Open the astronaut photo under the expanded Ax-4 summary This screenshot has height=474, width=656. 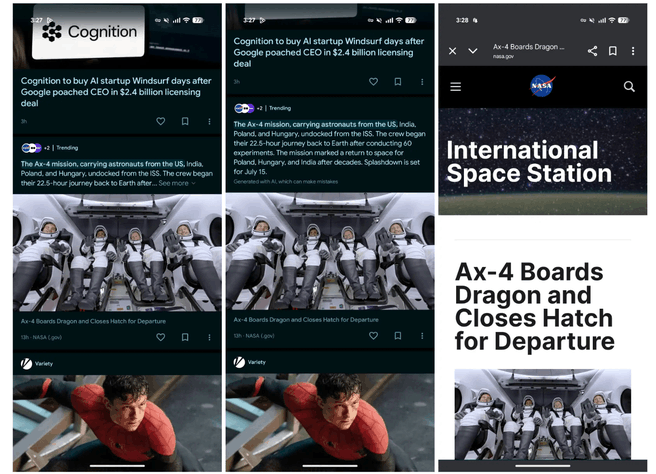[330, 251]
